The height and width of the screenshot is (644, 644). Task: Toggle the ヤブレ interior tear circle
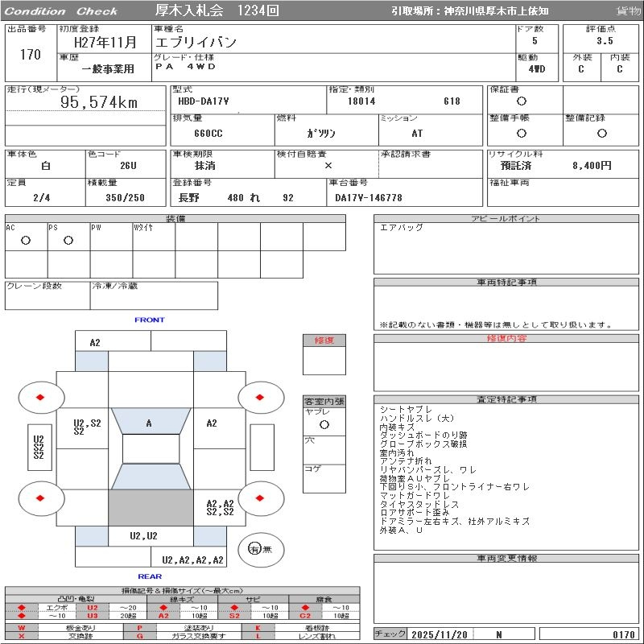[x=324, y=423]
